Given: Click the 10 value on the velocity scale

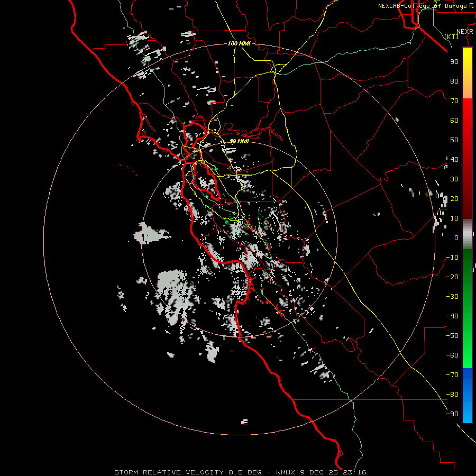Looking at the screenshot, I should click(454, 218).
